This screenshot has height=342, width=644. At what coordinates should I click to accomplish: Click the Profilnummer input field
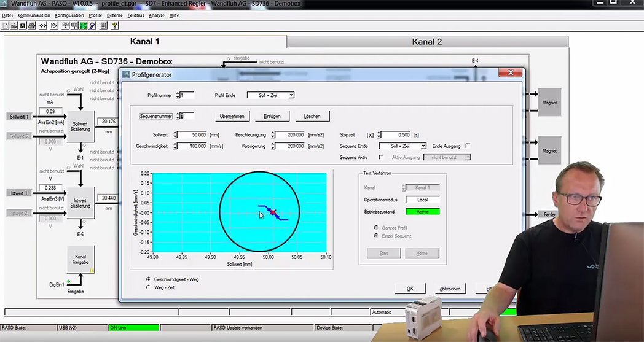[187, 95]
